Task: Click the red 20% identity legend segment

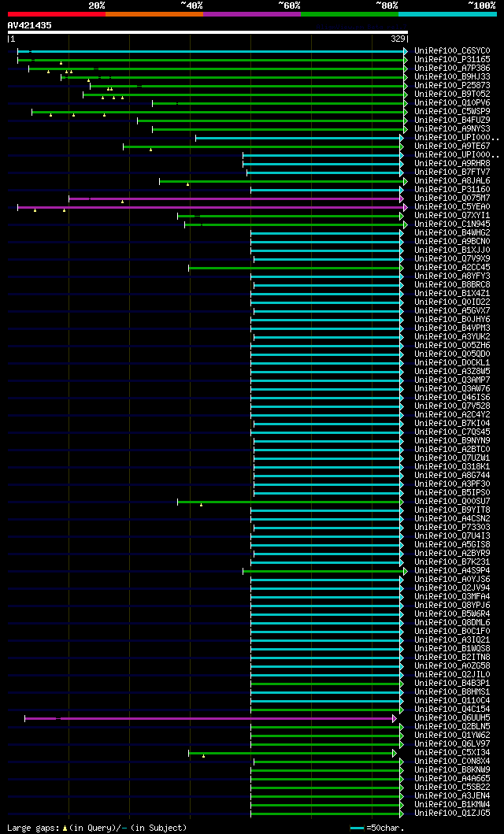Action: point(57,14)
